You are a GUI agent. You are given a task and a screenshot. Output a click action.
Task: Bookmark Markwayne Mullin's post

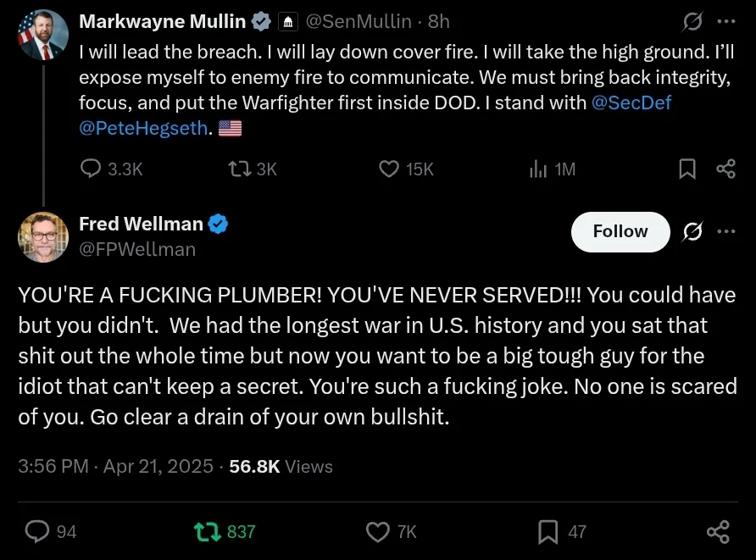pos(687,169)
